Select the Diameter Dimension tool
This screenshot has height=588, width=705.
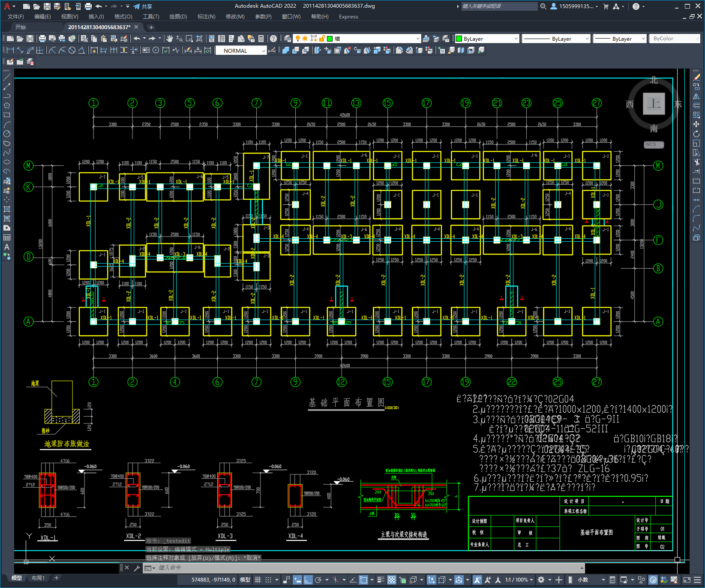coord(72,51)
